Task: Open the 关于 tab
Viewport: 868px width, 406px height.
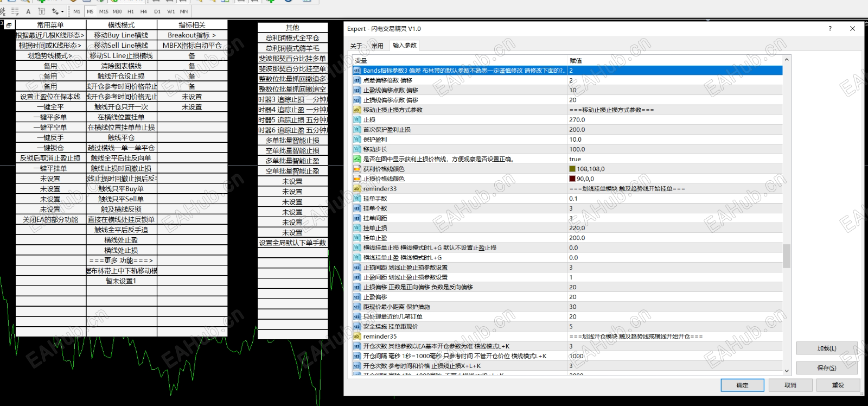Action: point(356,46)
